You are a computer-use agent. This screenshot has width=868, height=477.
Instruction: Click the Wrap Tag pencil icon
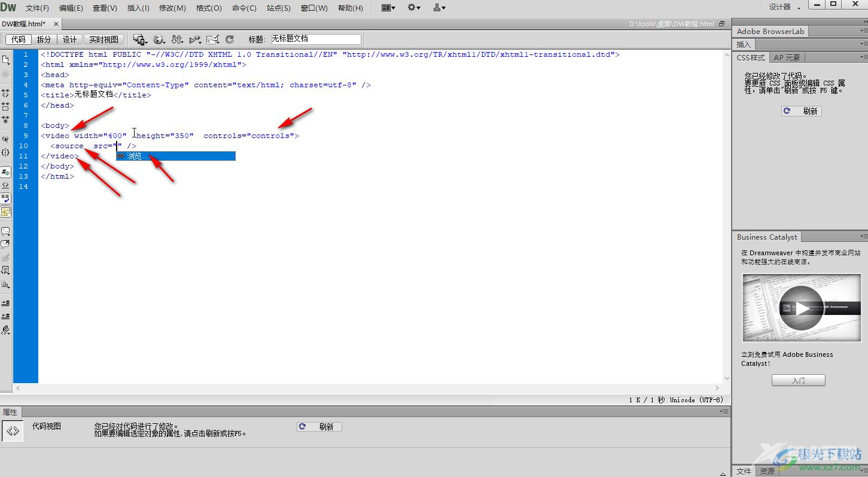click(5, 258)
